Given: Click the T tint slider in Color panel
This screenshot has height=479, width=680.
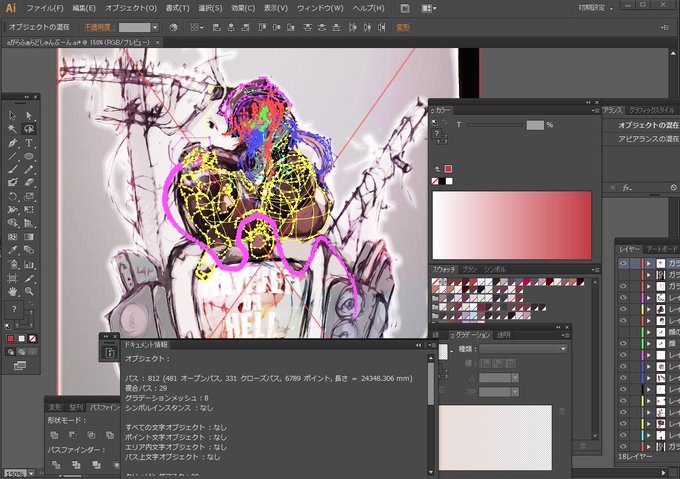Looking at the screenshot, I should point(494,125).
